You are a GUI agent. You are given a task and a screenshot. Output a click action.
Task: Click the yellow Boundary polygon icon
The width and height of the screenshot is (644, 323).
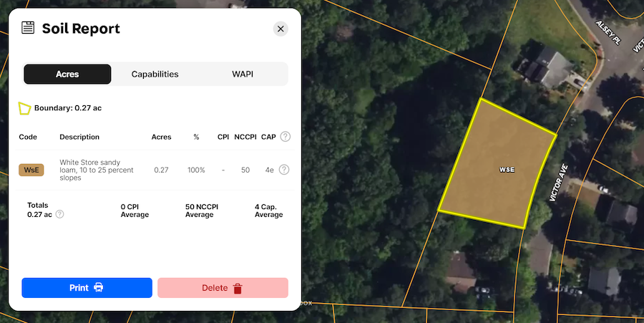[24, 108]
